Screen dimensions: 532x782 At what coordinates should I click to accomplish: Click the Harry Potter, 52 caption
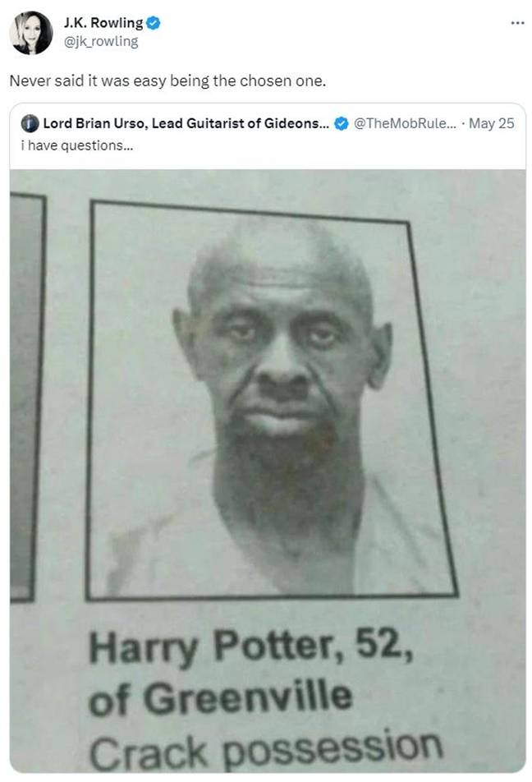pos(250,646)
